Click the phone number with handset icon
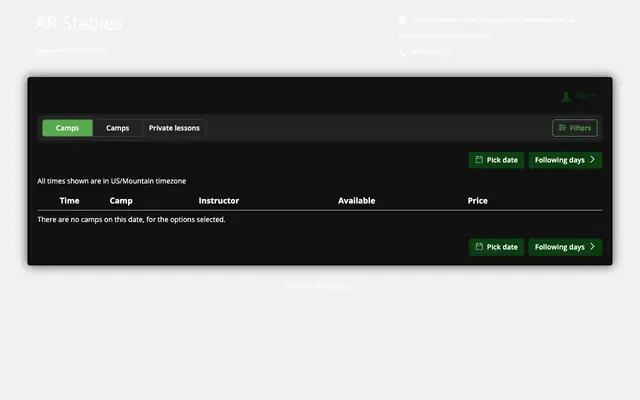The image size is (640, 400). tap(425, 51)
